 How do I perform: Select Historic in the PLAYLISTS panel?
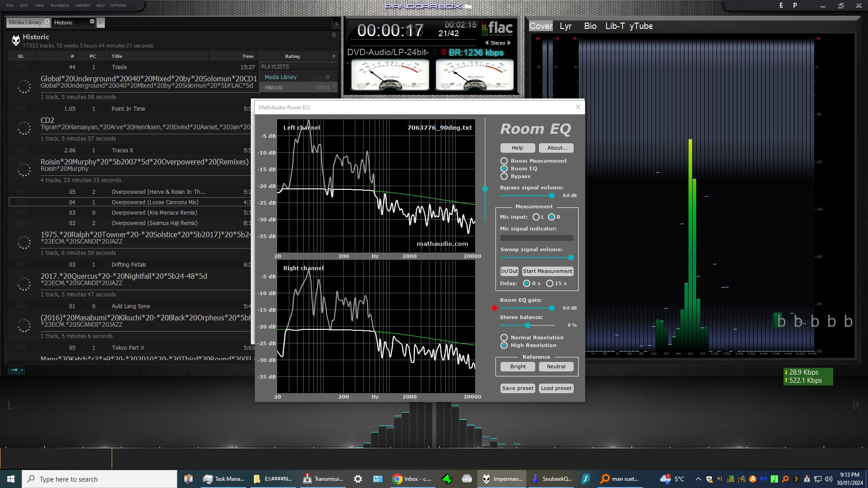click(x=298, y=87)
